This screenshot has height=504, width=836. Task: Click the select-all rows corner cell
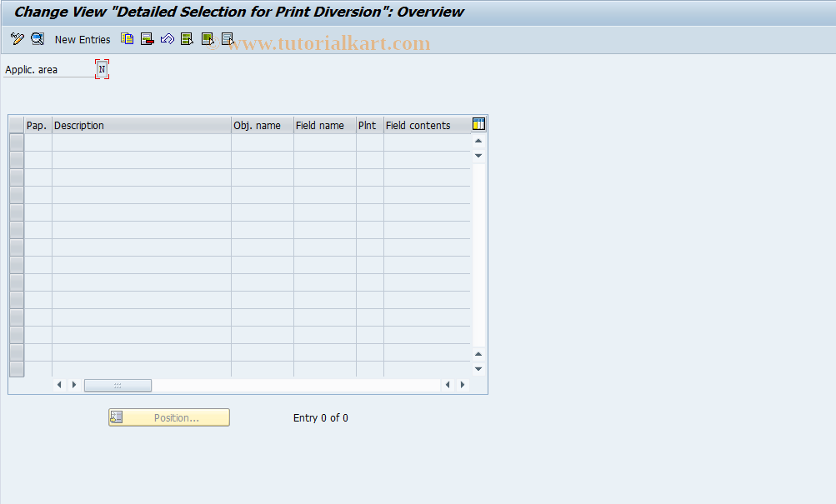(x=17, y=125)
